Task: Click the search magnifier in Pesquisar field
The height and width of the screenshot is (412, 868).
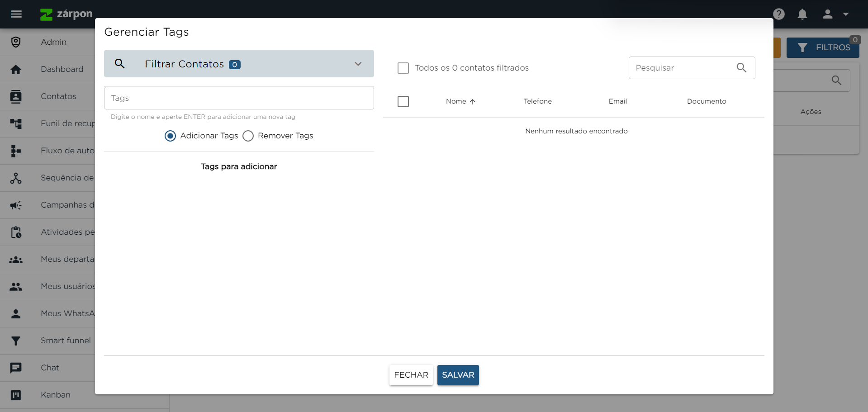Action: (741, 68)
